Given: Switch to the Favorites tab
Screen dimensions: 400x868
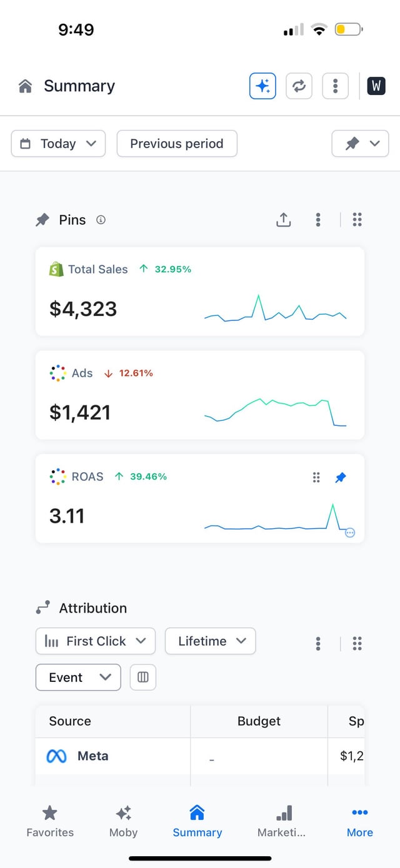Looking at the screenshot, I should click(50, 821).
